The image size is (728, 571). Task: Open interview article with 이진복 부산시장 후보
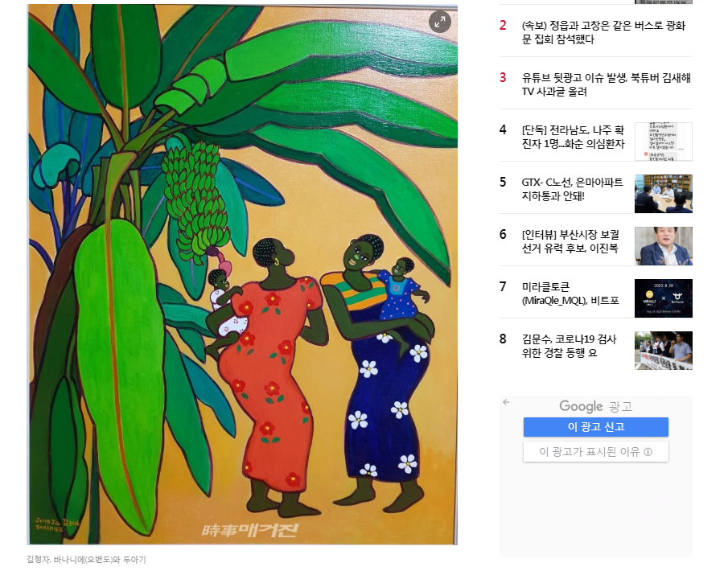point(570,241)
